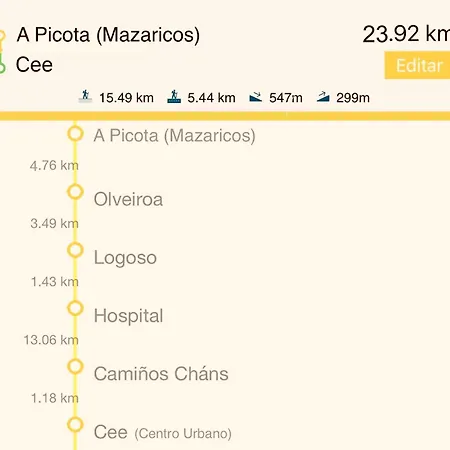Select the Hospital stop circle marker
The image size is (450, 450).
pos(75,308)
